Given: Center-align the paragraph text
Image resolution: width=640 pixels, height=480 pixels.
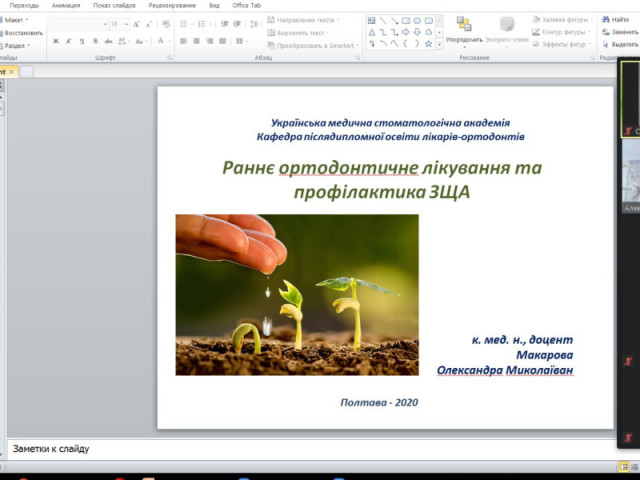Looking at the screenshot, I should 197,41.
